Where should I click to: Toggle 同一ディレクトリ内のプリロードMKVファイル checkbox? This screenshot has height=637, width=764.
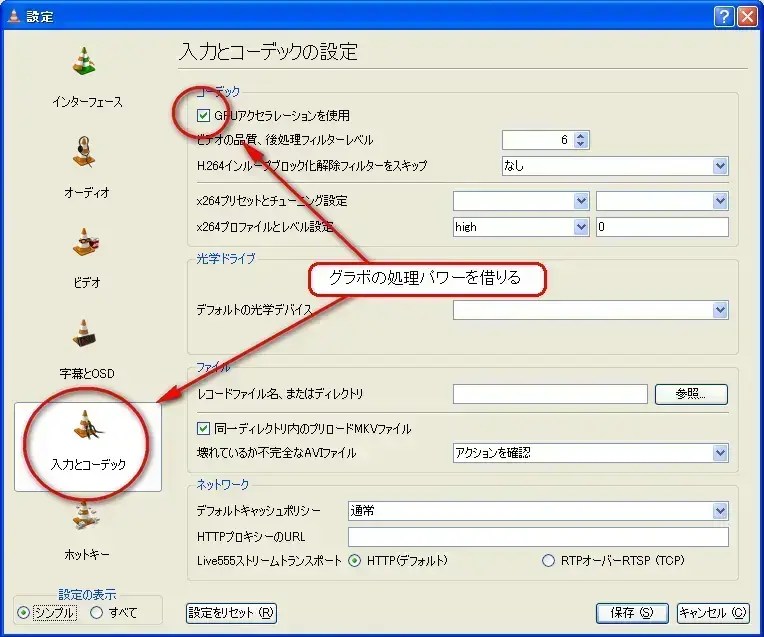[x=203, y=428]
